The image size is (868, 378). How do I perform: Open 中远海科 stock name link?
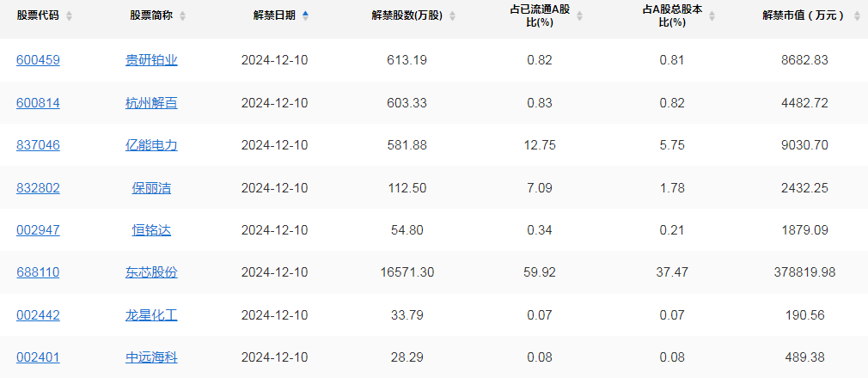pyautogui.click(x=151, y=358)
